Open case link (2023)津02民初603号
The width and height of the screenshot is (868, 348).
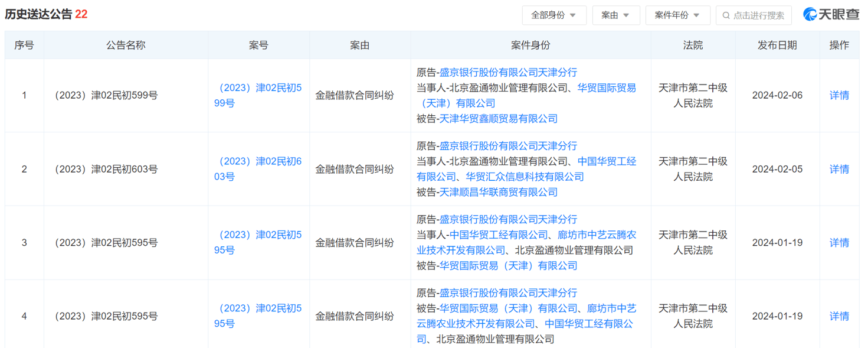click(258, 169)
